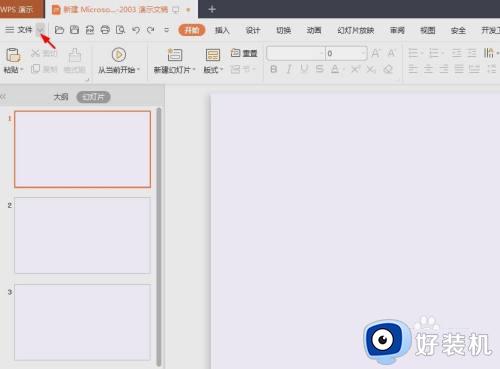This screenshot has width=500, height=369.
Task: Click the 新建幻灯片 new slide icon
Action: tap(175, 55)
